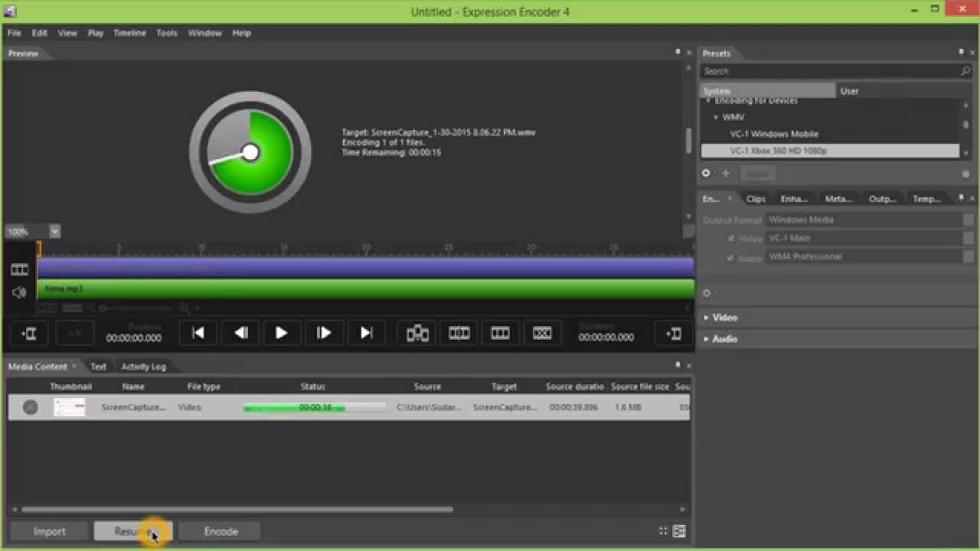This screenshot has height=551, width=980.
Task: Play the preview video
Action: 281,333
